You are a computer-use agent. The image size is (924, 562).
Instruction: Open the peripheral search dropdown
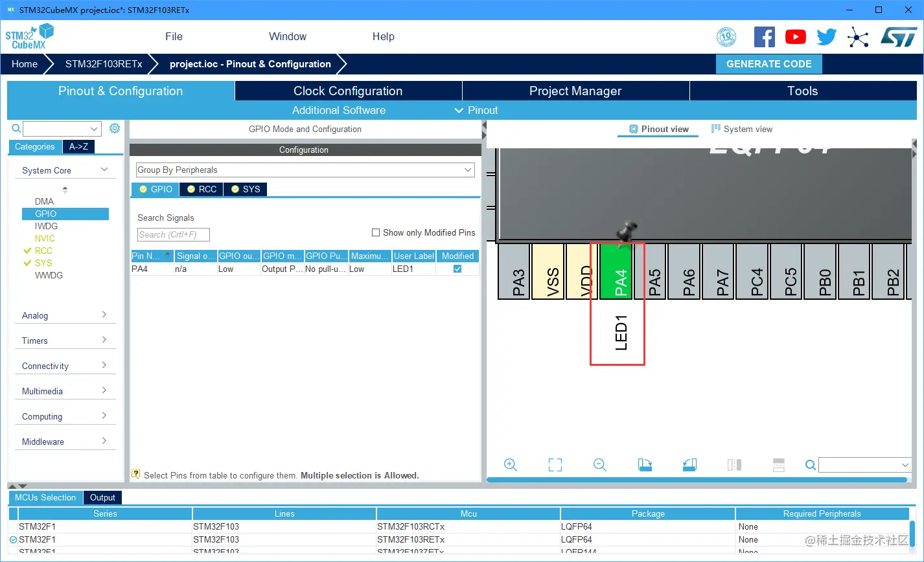(x=95, y=128)
